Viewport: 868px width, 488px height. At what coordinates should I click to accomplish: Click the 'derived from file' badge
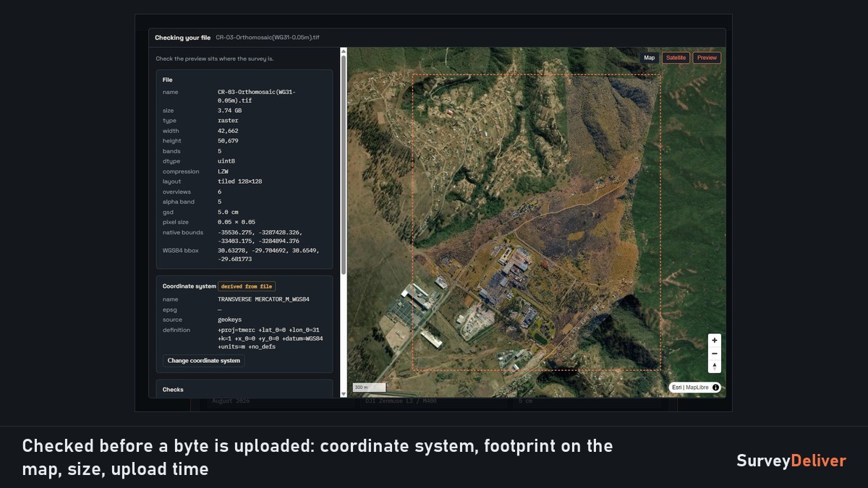247,286
